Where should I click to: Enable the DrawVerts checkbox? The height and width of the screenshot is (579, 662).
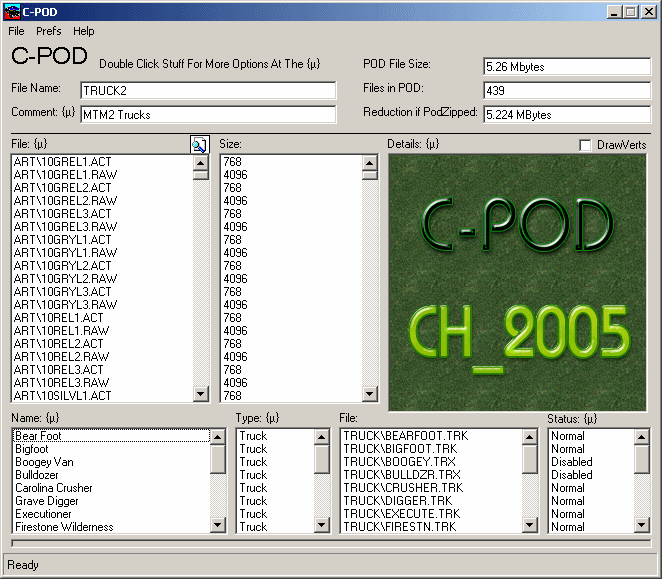(x=586, y=145)
